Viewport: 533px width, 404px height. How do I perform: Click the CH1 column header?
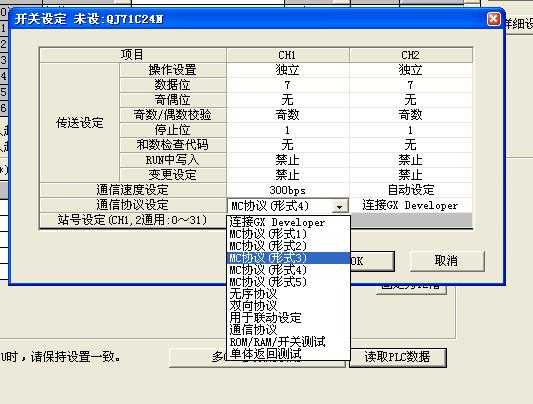(288, 55)
